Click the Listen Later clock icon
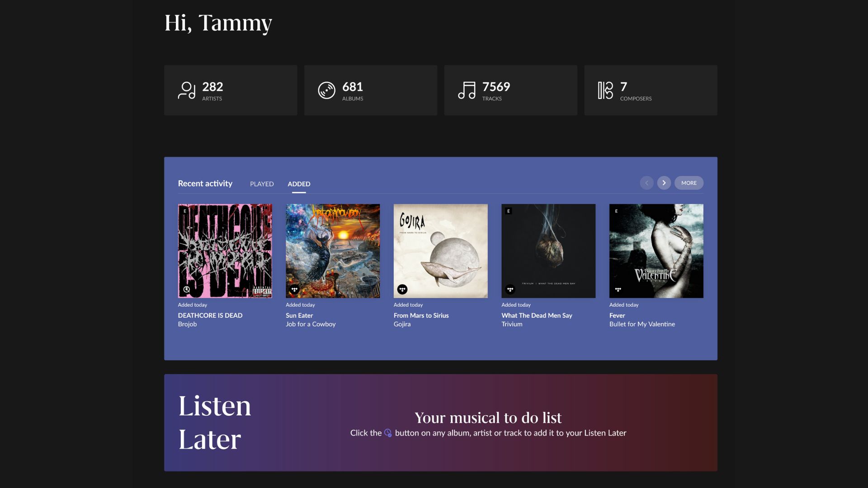This screenshot has height=488, width=868. pyautogui.click(x=388, y=433)
